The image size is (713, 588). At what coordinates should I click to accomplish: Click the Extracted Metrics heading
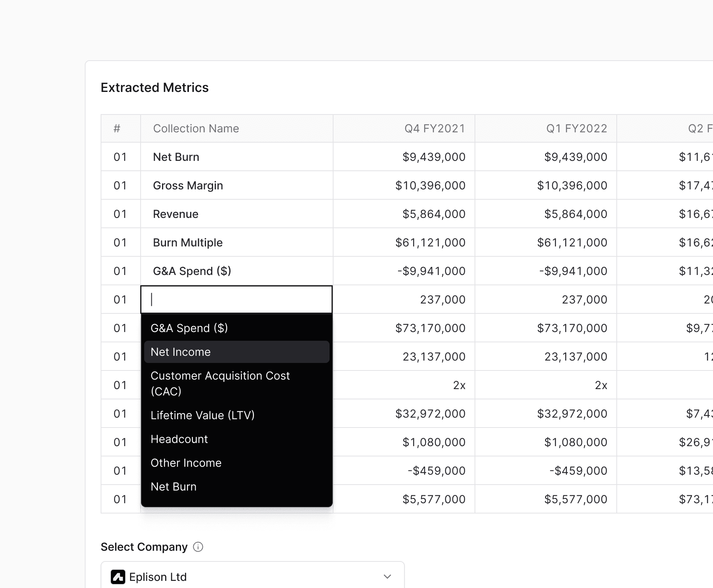pyautogui.click(x=154, y=88)
